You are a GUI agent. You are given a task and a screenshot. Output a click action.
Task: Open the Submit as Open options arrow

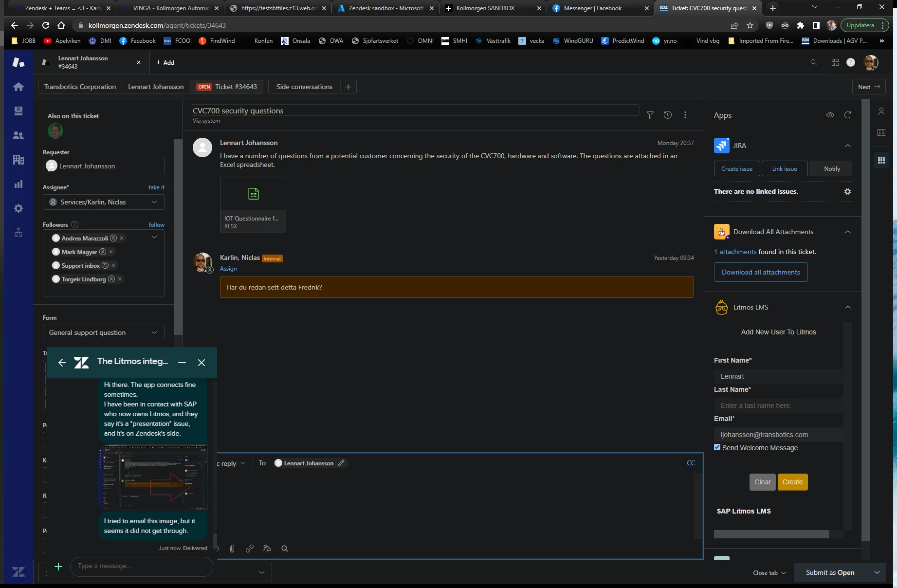(x=877, y=572)
